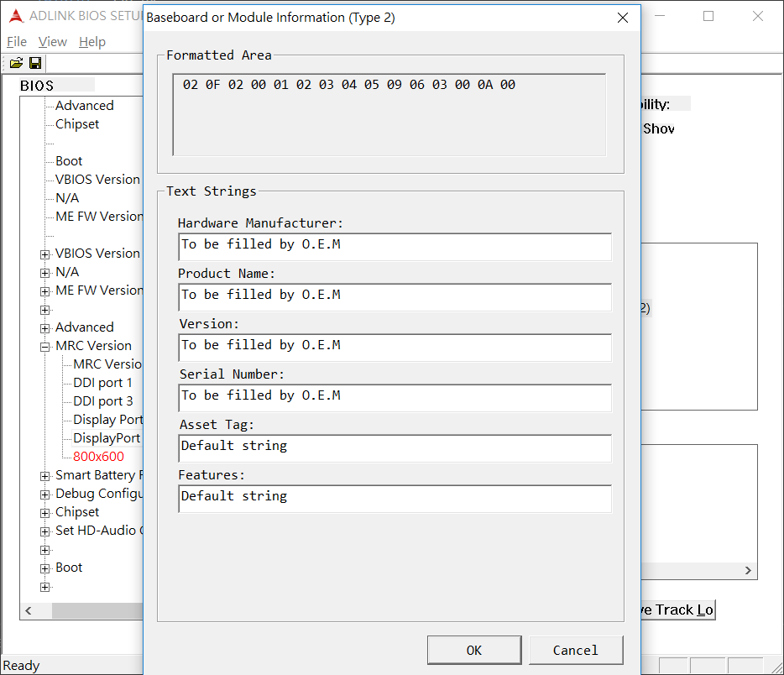This screenshot has width=784, height=675.
Task: Click the Track Log button in main window
Action: [678, 610]
